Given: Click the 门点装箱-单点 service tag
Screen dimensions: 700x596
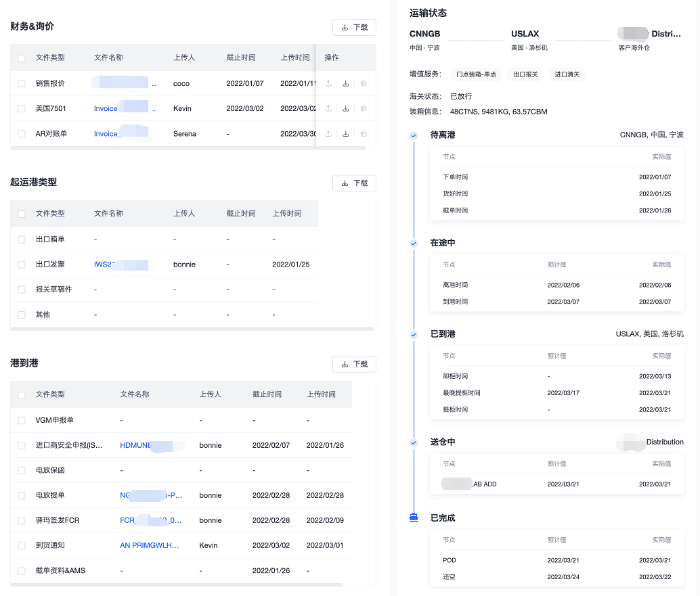Looking at the screenshot, I should click(476, 74).
